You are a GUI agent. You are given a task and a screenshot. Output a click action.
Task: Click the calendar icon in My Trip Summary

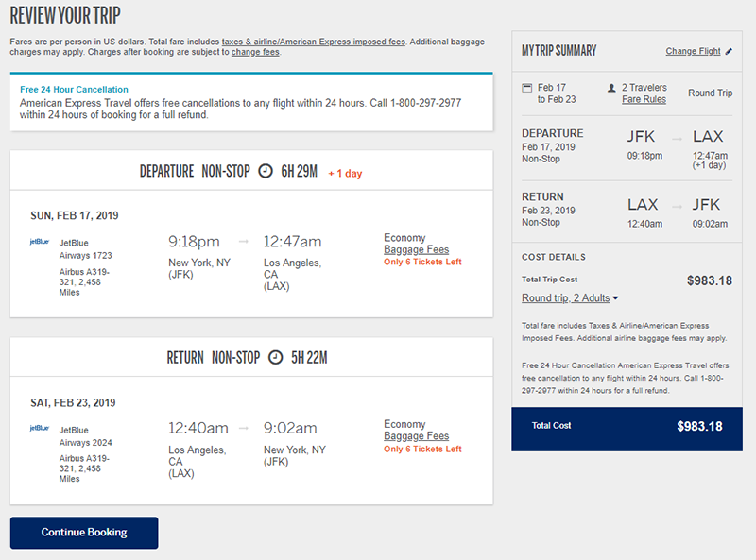pyautogui.click(x=527, y=88)
